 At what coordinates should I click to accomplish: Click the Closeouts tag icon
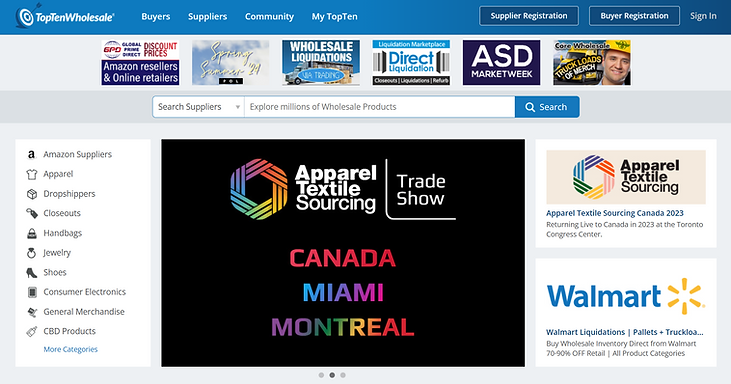[31, 213]
